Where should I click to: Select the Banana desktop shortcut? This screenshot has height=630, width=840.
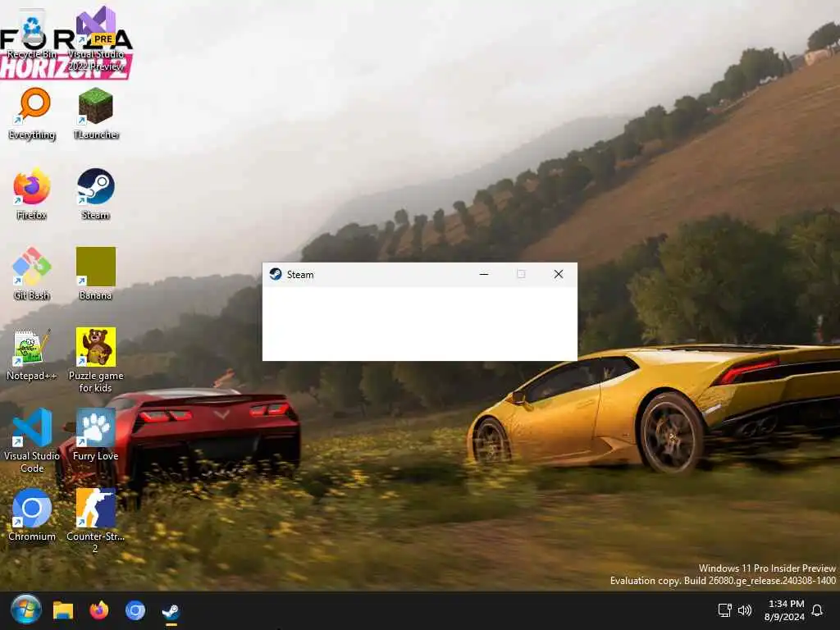[x=96, y=274]
